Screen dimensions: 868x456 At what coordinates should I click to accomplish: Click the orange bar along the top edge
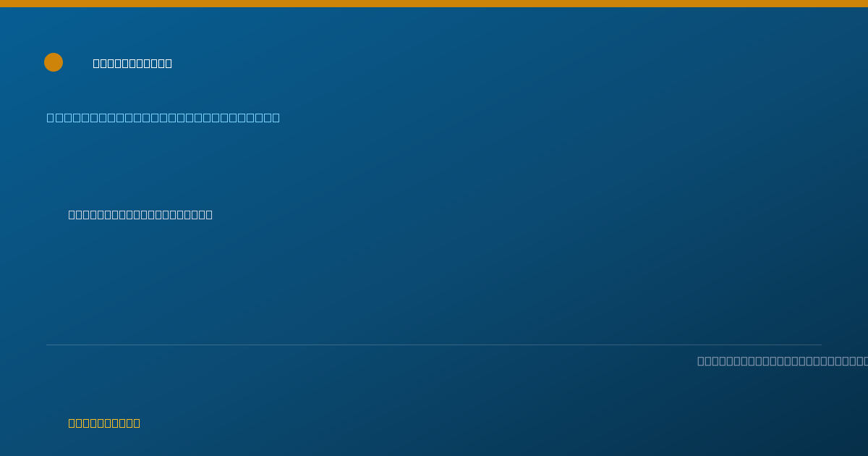[x=434, y=4]
